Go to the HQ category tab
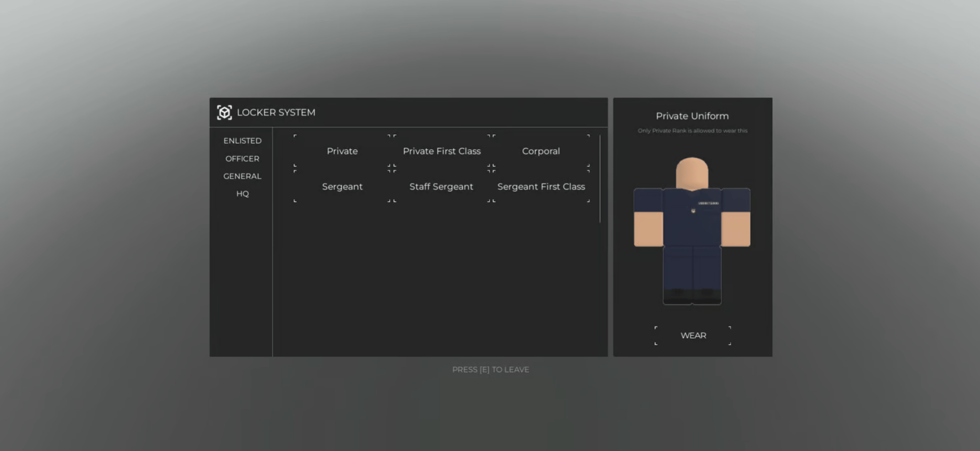The image size is (980, 451). point(242,194)
